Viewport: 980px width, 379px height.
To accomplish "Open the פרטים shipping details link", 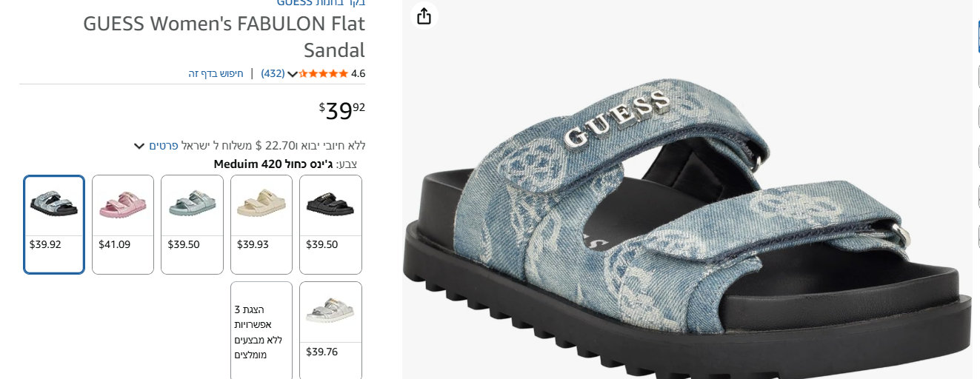I will tap(163, 145).
